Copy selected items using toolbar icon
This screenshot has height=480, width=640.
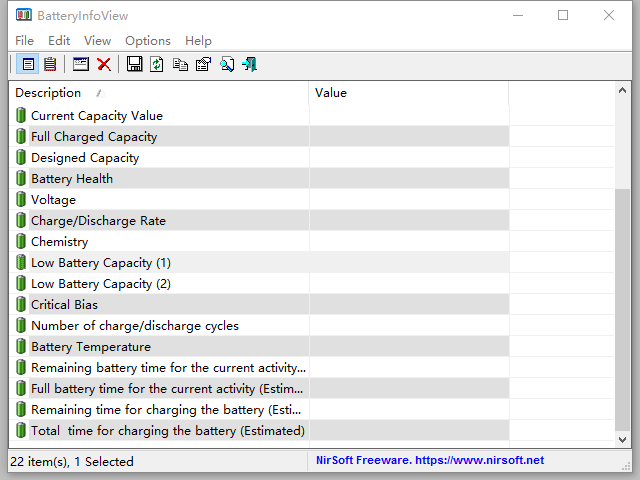pos(180,65)
